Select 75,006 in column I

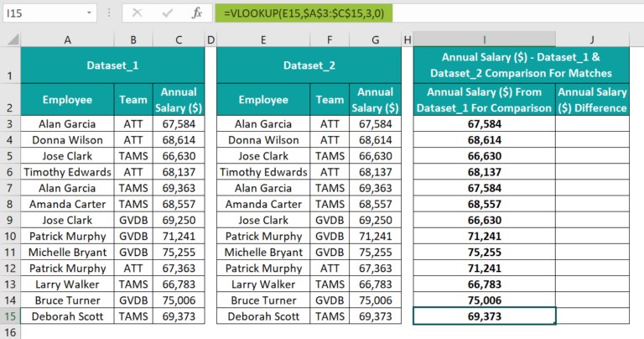(x=484, y=300)
